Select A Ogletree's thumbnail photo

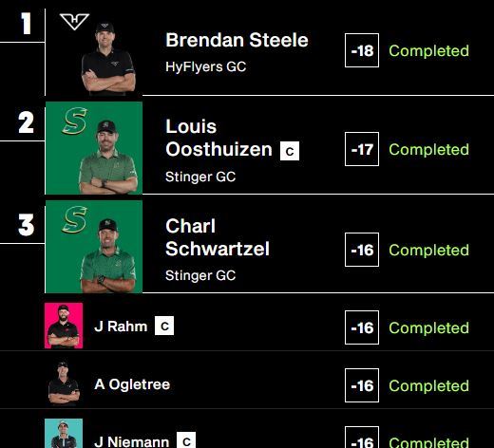click(64, 383)
